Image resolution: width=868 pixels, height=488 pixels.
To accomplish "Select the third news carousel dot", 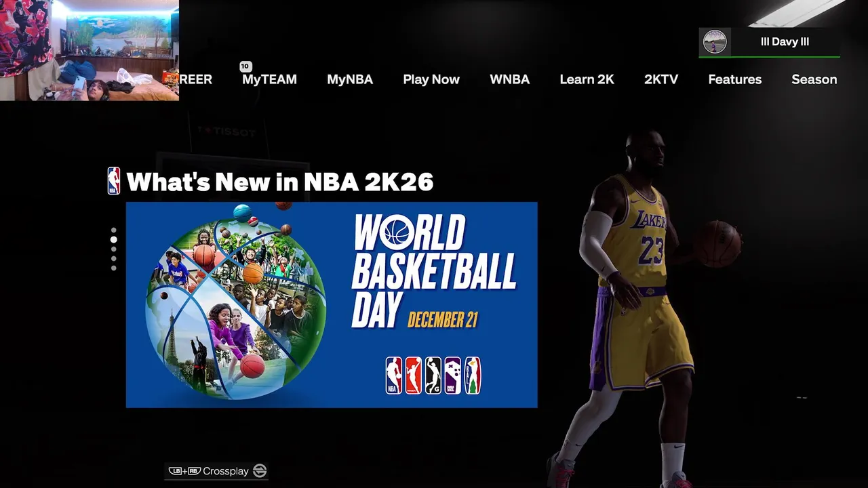I will click(113, 249).
